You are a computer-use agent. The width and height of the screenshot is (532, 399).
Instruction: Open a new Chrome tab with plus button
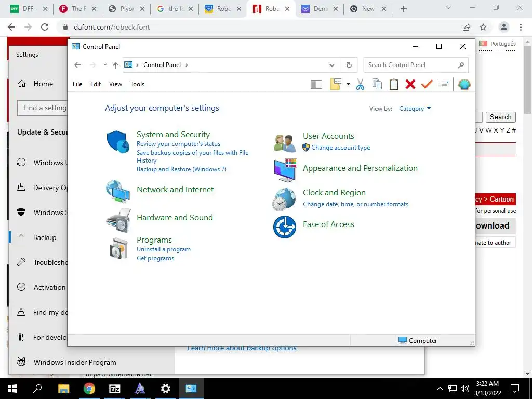coord(403,9)
